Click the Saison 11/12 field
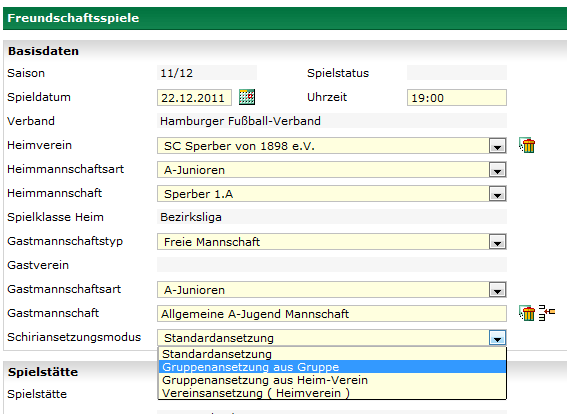 point(207,73)
